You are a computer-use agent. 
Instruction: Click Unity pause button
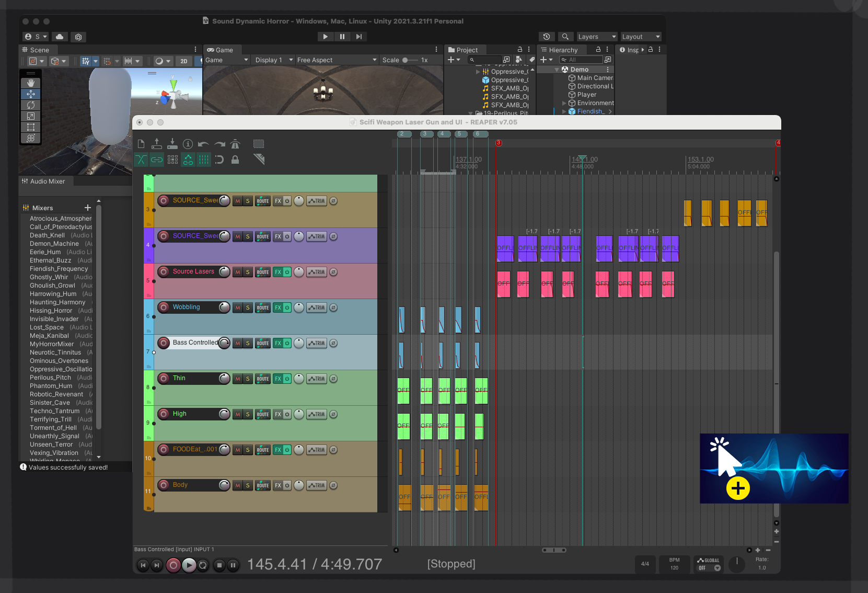coord(342,37)
